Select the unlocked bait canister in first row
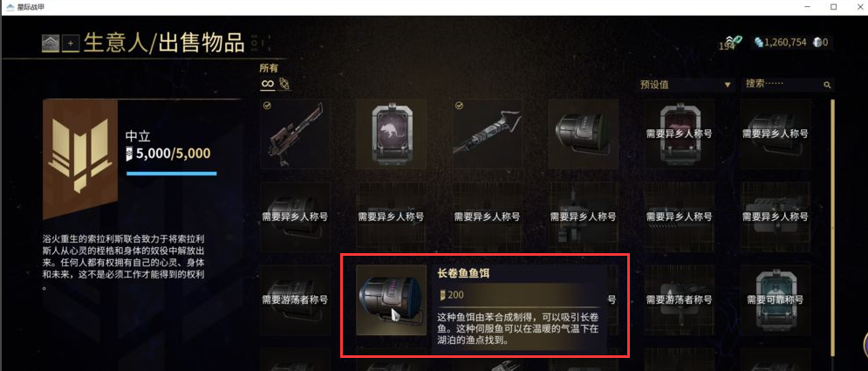 [583, 134]
